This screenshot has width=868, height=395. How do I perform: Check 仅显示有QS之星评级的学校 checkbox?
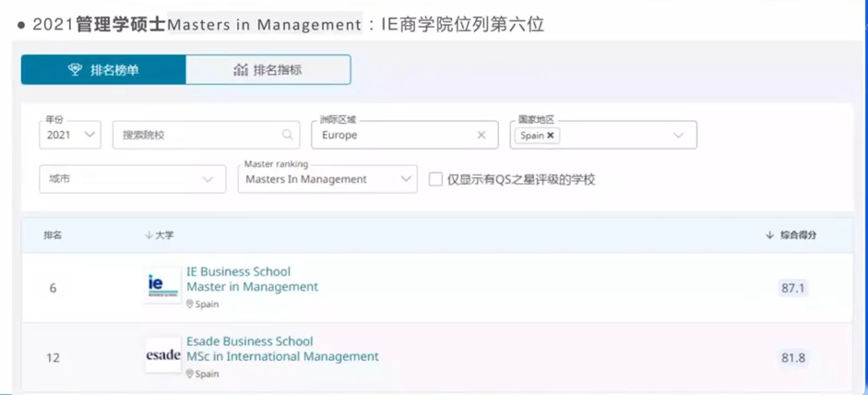tap(436, 179)
